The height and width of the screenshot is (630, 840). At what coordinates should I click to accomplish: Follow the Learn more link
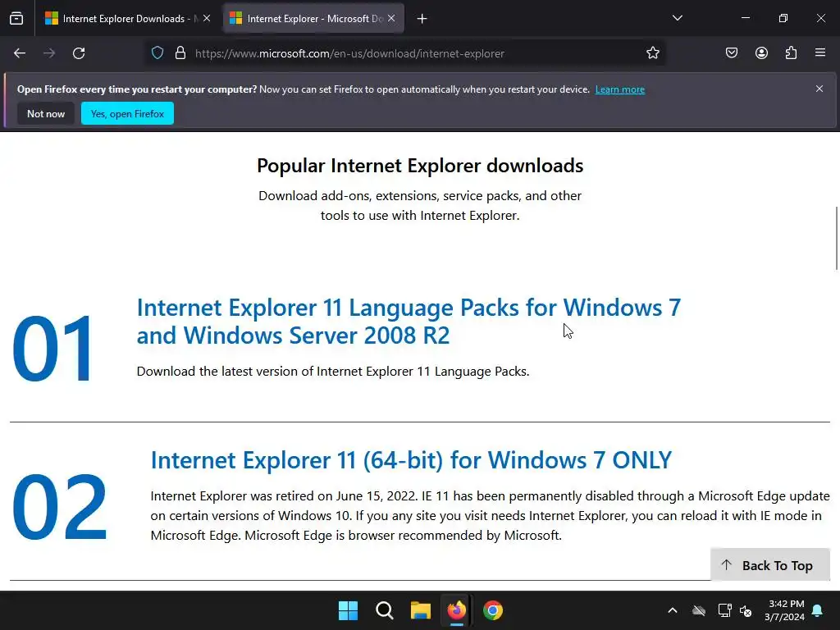[620, 89]
